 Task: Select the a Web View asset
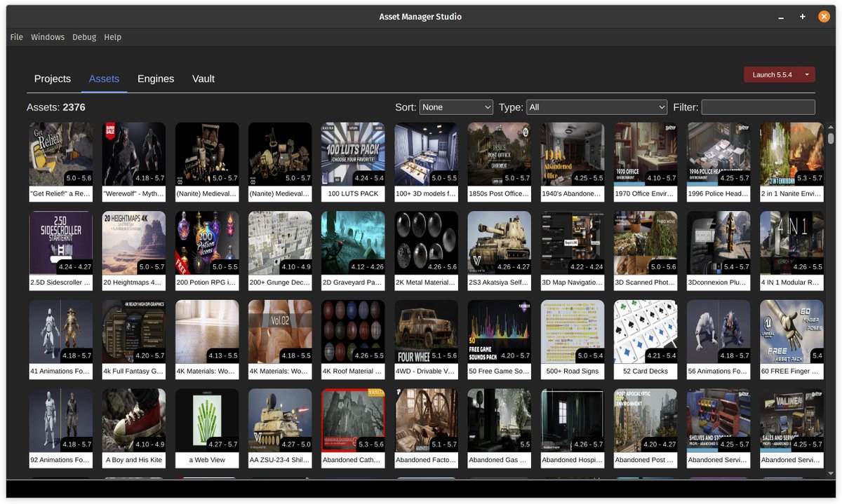pyautogui.click(x=207, y=429)
